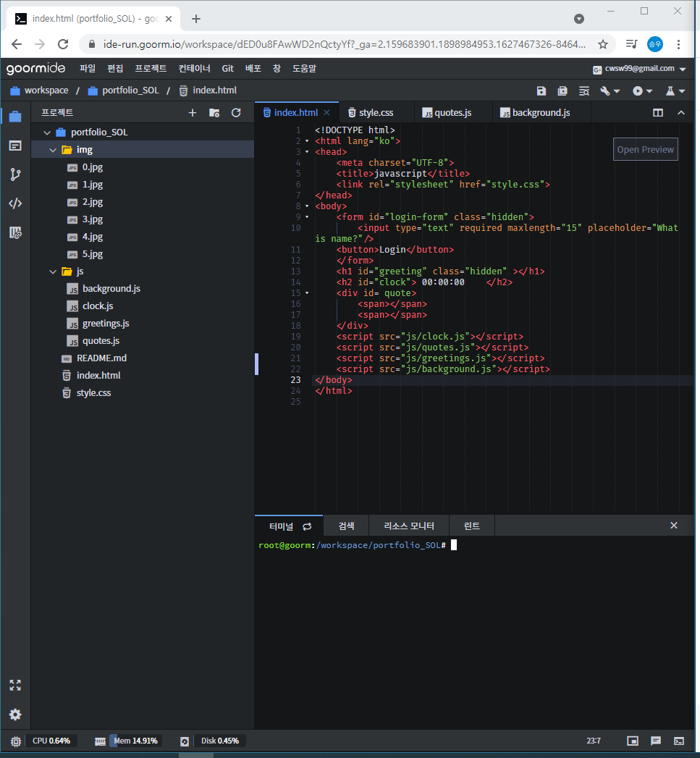
Task: Click the Open Preview button
Action: pyautogui.click(x=646, y=149)
